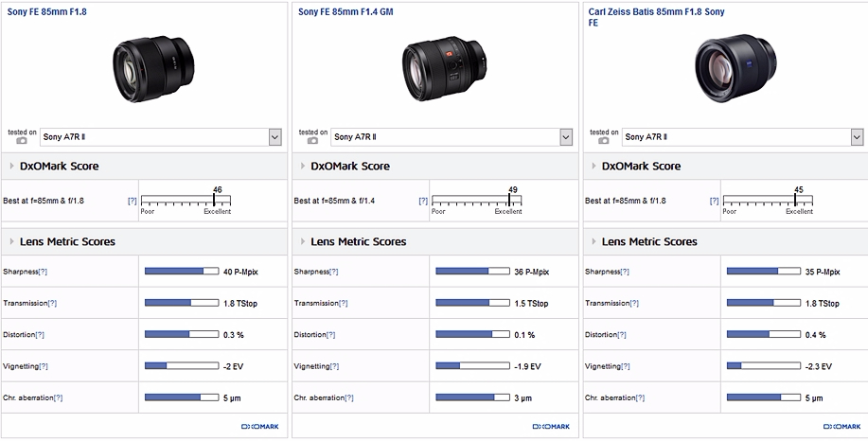Click DxOMark logo below the Zeiss Batis panel
Viewport: 868px width, 441px height.
tap(828, 427)
